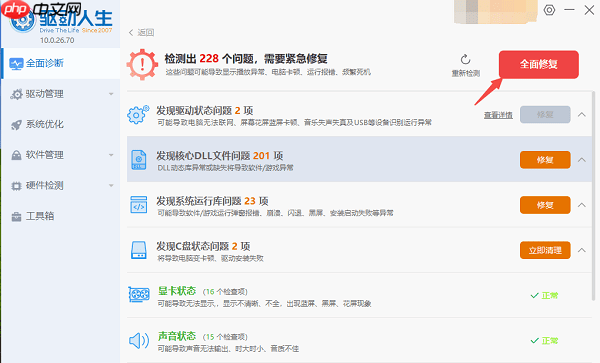
Task: Open the 查看详情 link
Action: point(498,115)
